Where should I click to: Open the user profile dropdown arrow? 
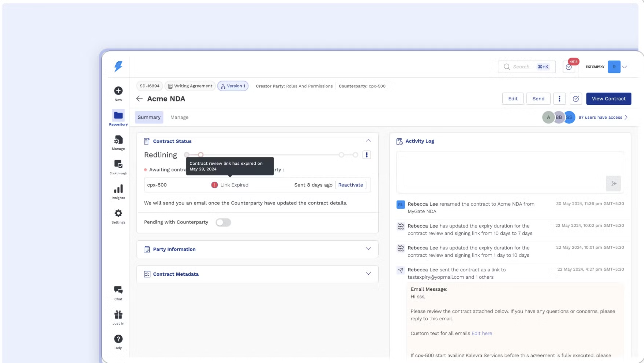tap(625, 67)
